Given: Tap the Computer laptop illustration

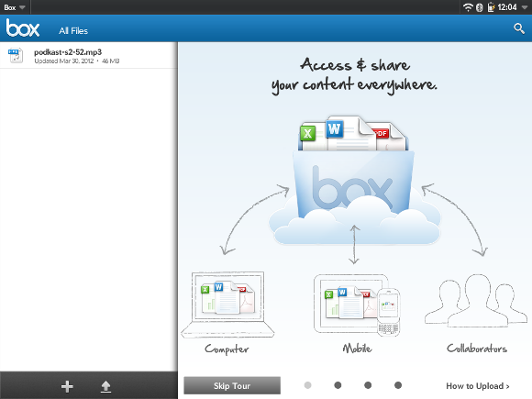Looking at the screenshot, I should (227, 305).
